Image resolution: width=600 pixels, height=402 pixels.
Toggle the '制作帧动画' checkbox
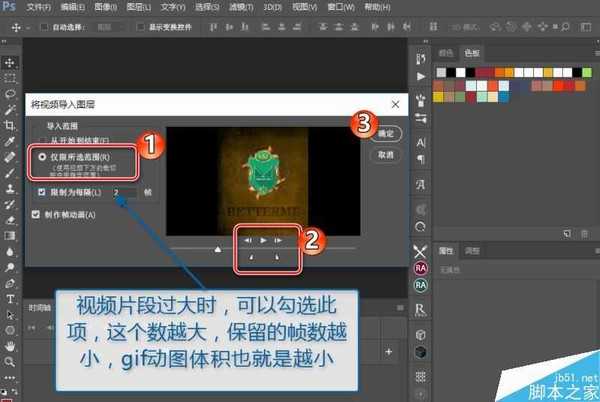click(37, 214)
